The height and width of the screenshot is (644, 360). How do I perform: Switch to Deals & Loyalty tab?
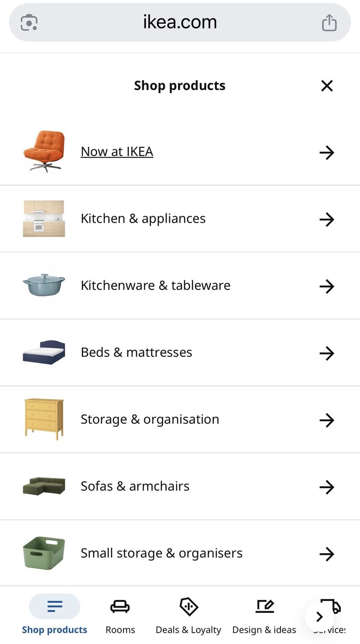click(x=188, y=615)
